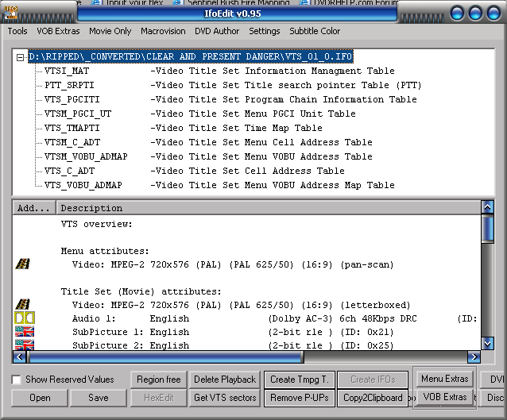Open the DVD Author menu

[217, 31]
